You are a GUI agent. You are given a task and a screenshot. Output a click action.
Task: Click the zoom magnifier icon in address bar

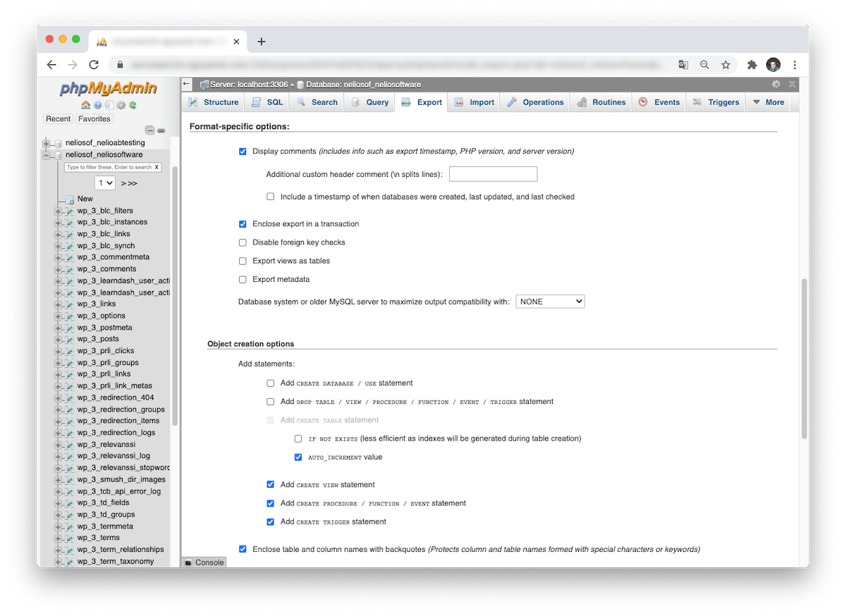pyautogui.click(x=704, y=65)
